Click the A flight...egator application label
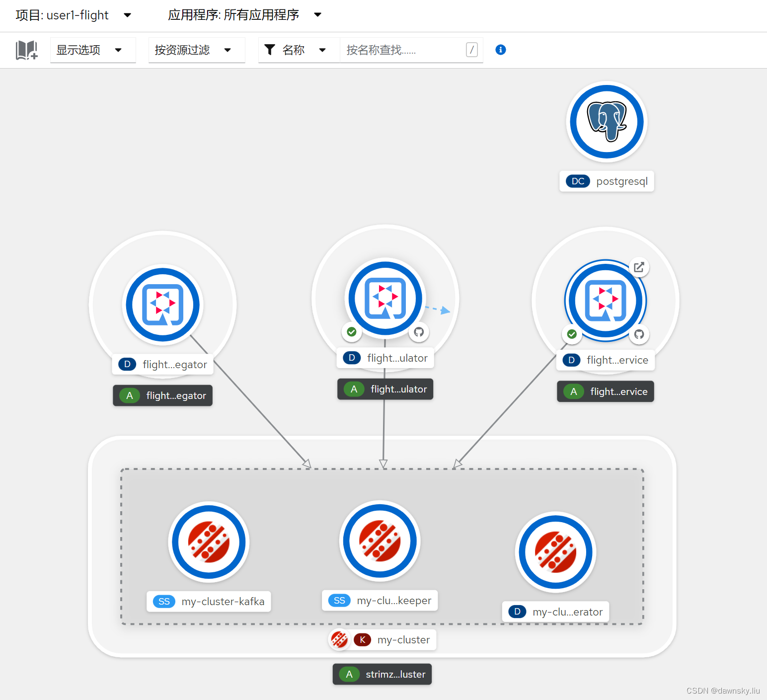 point(163,395)
